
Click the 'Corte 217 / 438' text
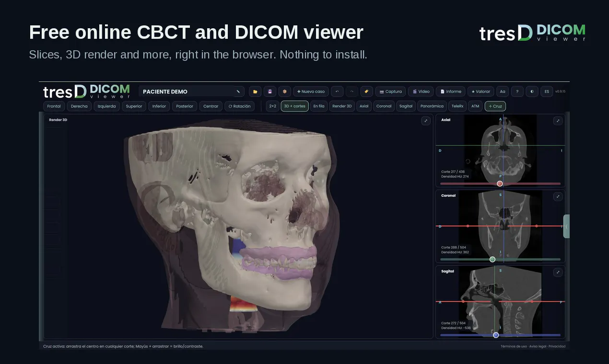coord(453,171)
